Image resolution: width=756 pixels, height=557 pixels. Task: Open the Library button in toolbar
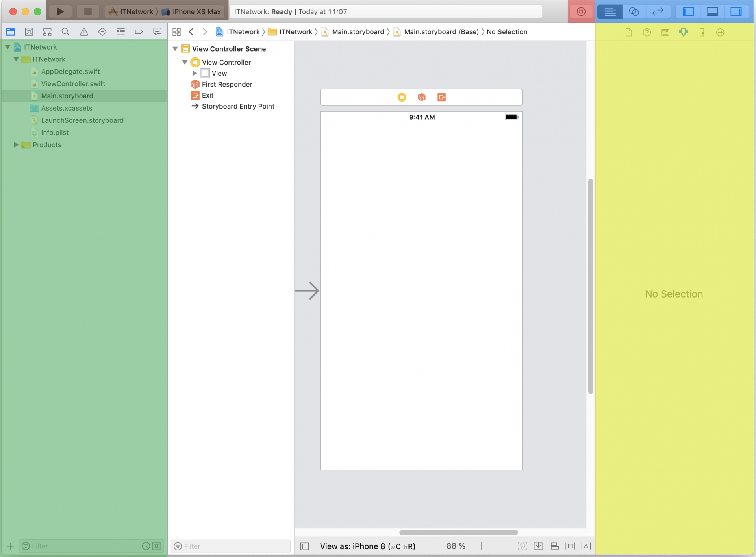coord(581,11)
